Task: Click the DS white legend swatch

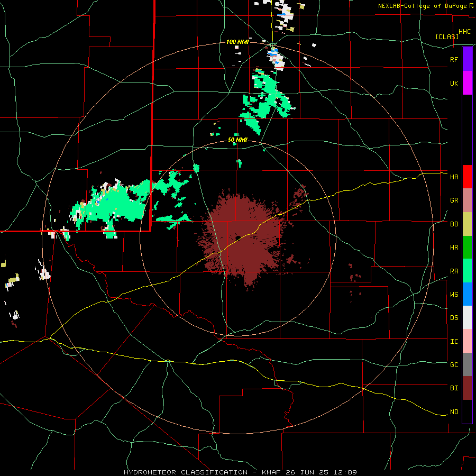Action: click(x=467, y=317)
